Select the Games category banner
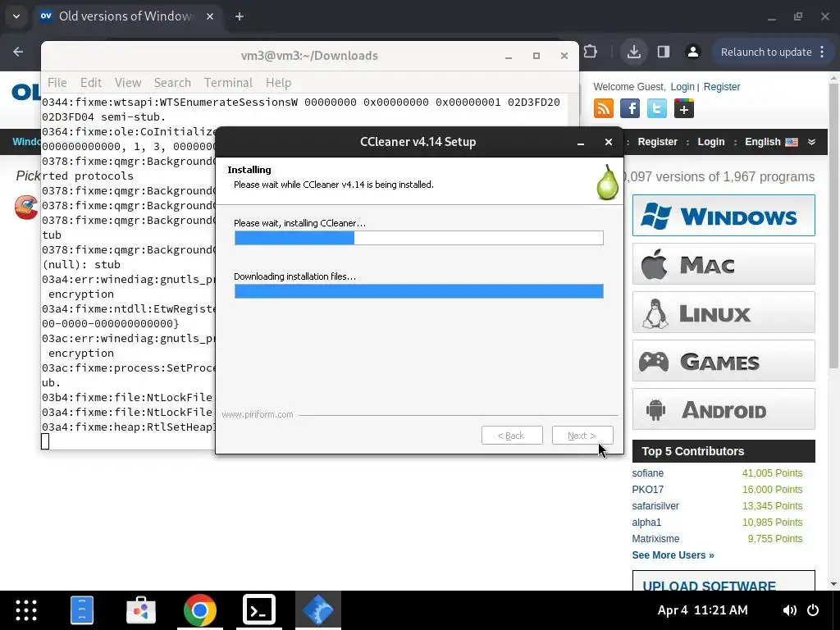840x630 pixels. pos(724,361)
